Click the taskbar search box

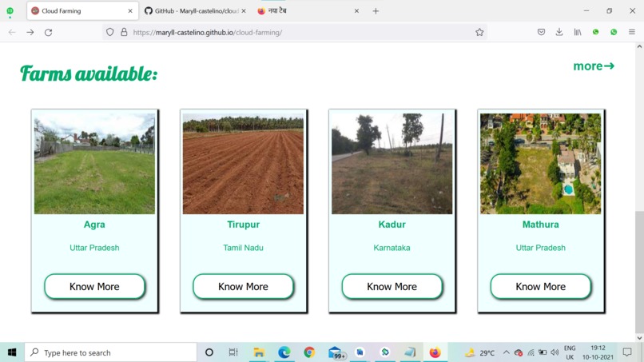point(110,352)
